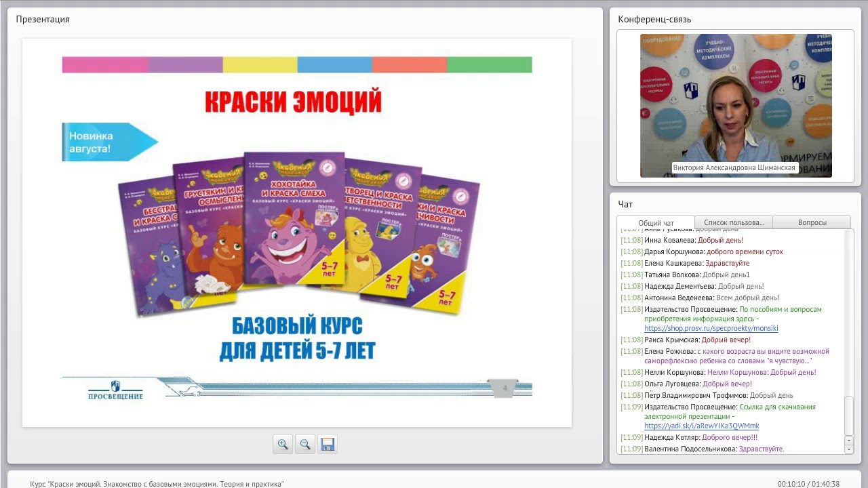Click the Виктория Александровна Шиманская name label
The height and width of the screenshot is (488, 868).
(734, 167)
